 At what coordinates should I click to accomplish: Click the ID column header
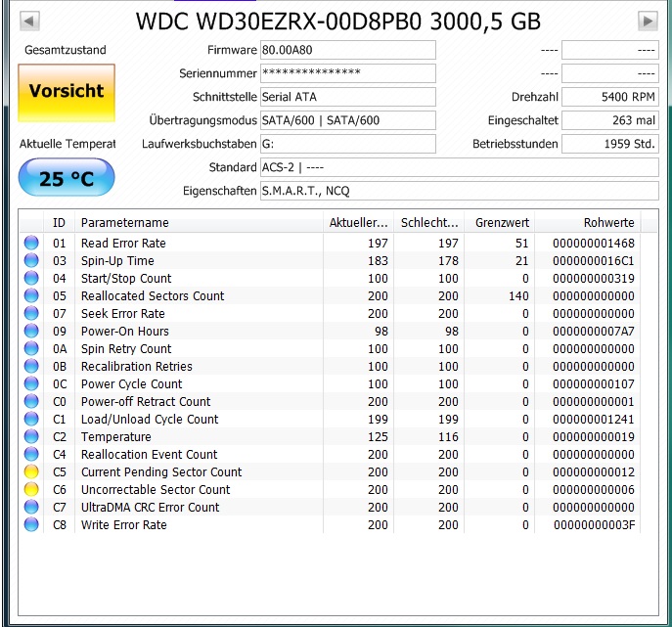click(59, 223)
